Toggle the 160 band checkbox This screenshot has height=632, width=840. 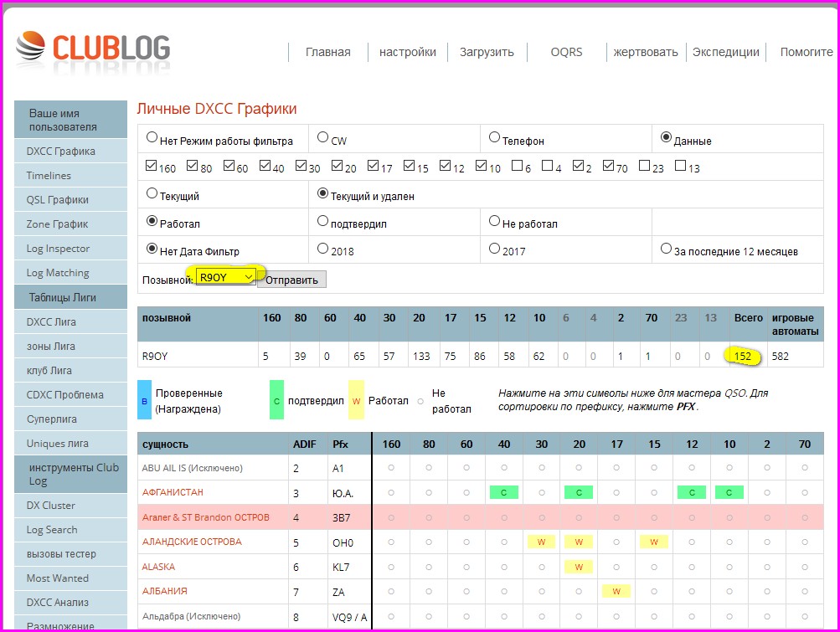[x=152, y=166]
